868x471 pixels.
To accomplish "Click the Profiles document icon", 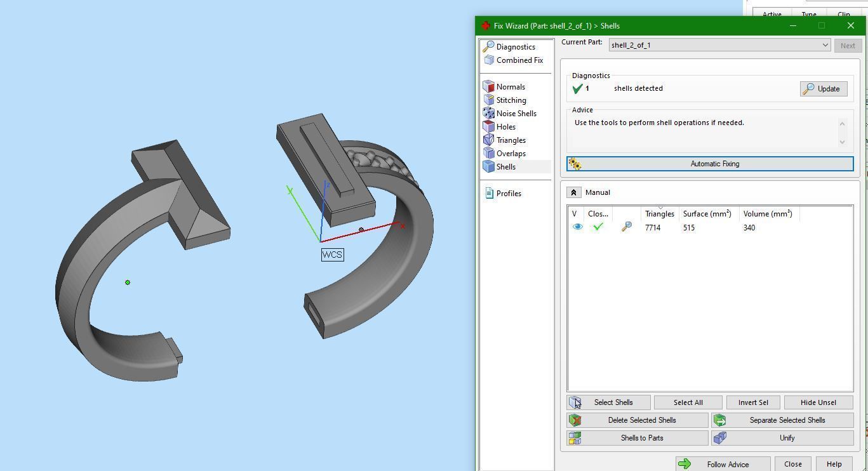I will (x=489, y=193).
